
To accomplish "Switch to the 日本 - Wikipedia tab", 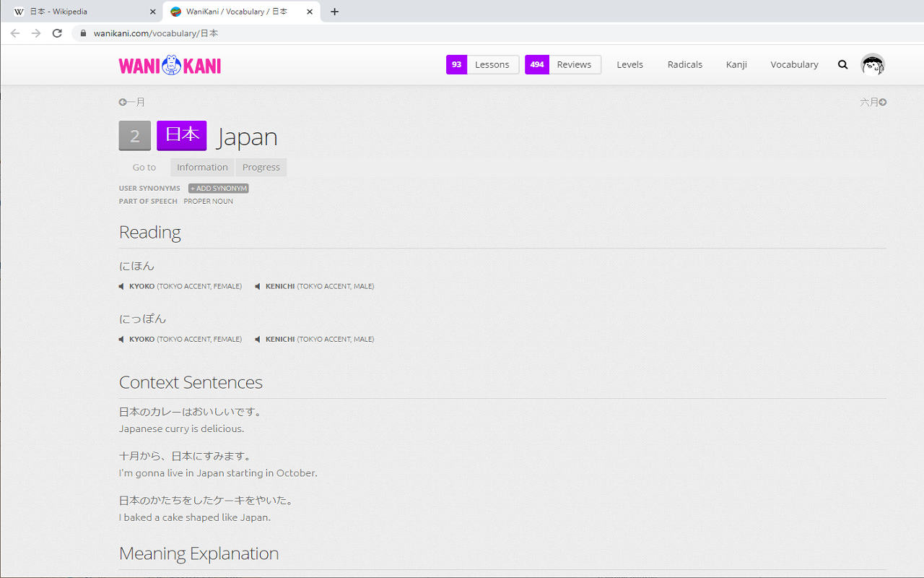I will point(82,12).
